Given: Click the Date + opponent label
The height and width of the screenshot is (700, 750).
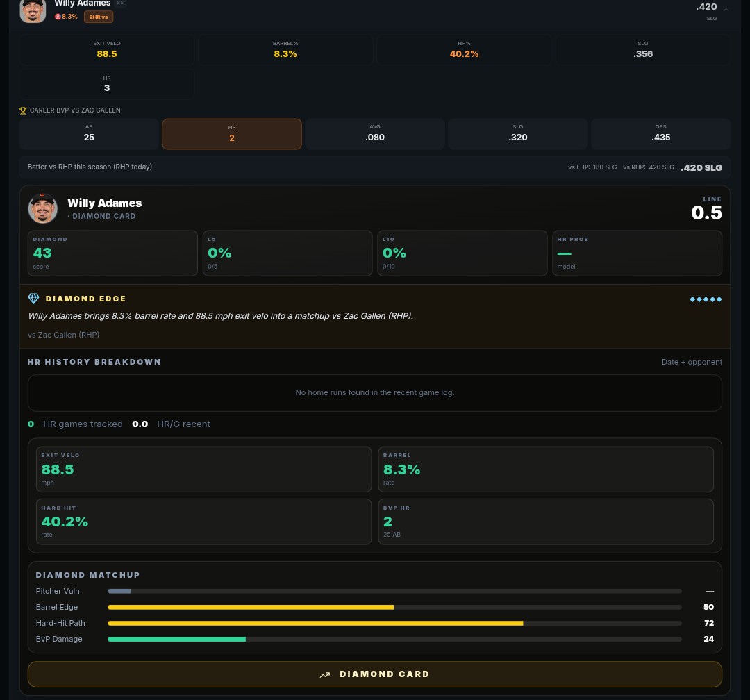Looking at the screenshot, I should 692,362.
